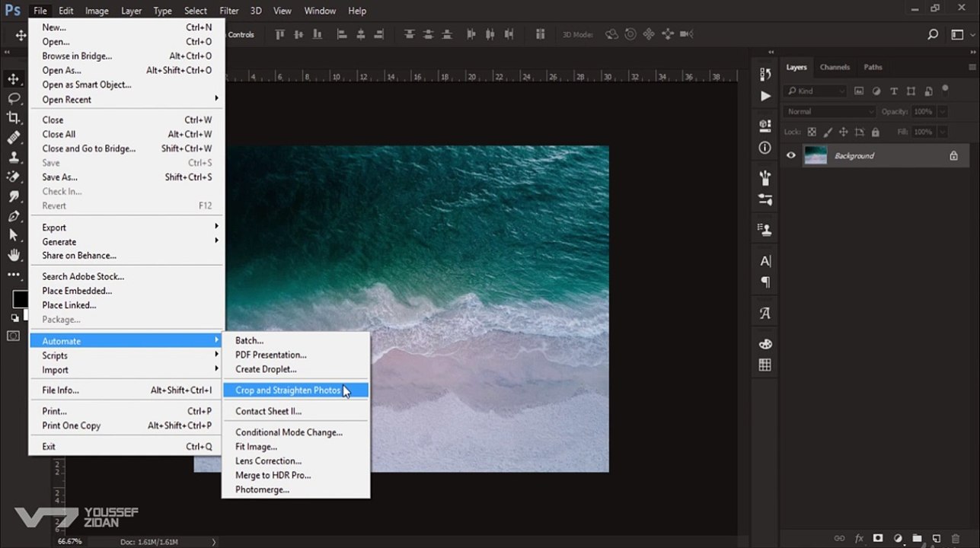
Task: Choose Contact Sheet II
Action: pos(295,411)
